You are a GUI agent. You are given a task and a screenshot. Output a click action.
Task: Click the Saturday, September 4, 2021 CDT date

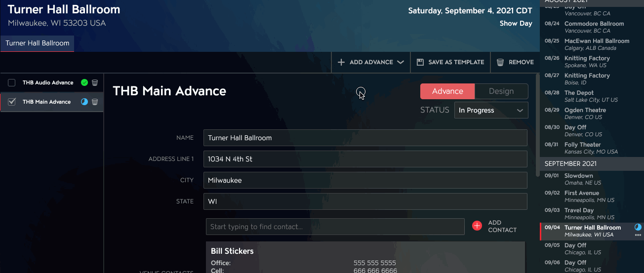[x=470, y=11]
